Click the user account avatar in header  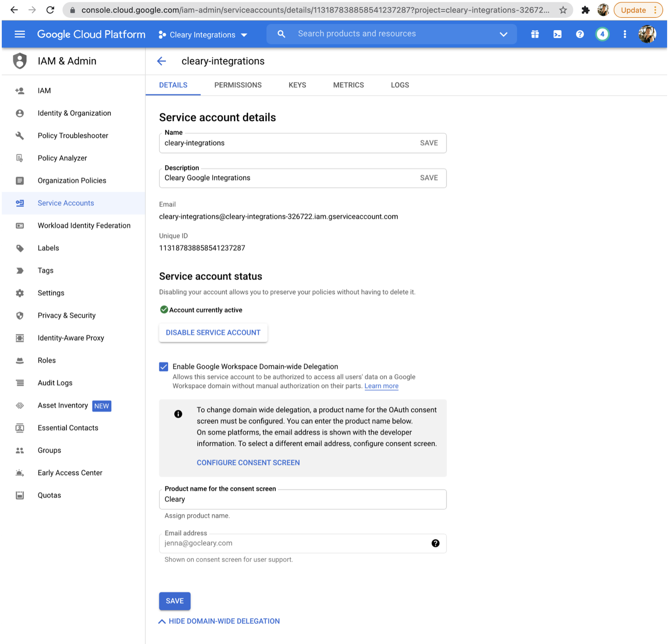647,34
